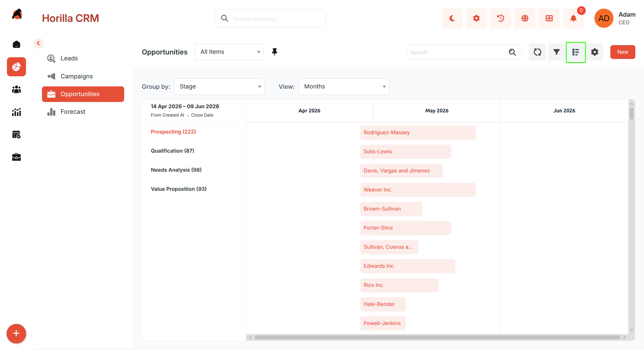Open the recent history clock icon
Viewport: 644px width, 350px height.
tap(500, 18)
